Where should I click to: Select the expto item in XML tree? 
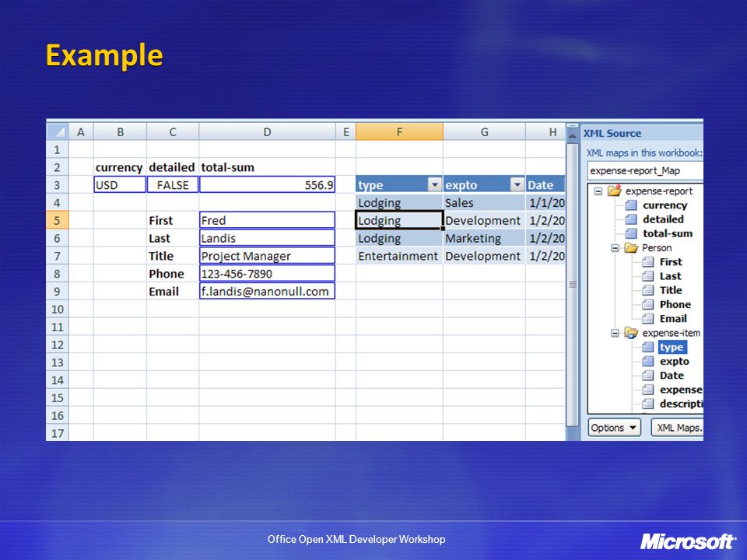[x=674, y=362]
